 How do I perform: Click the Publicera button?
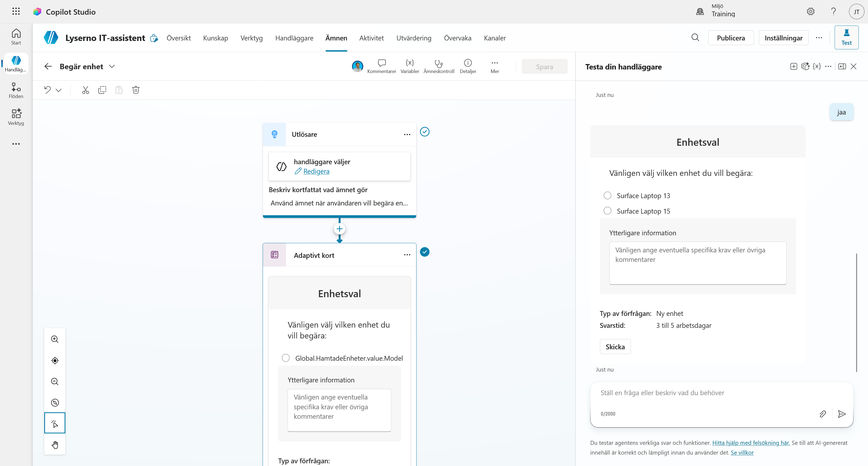coord(731,38)
